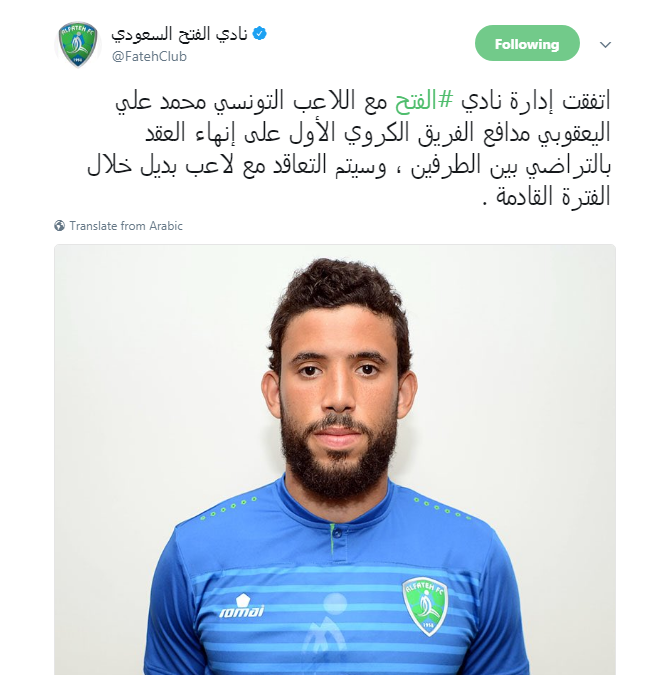Click the first line starting اتفقت إدارة

click(363, 102)
